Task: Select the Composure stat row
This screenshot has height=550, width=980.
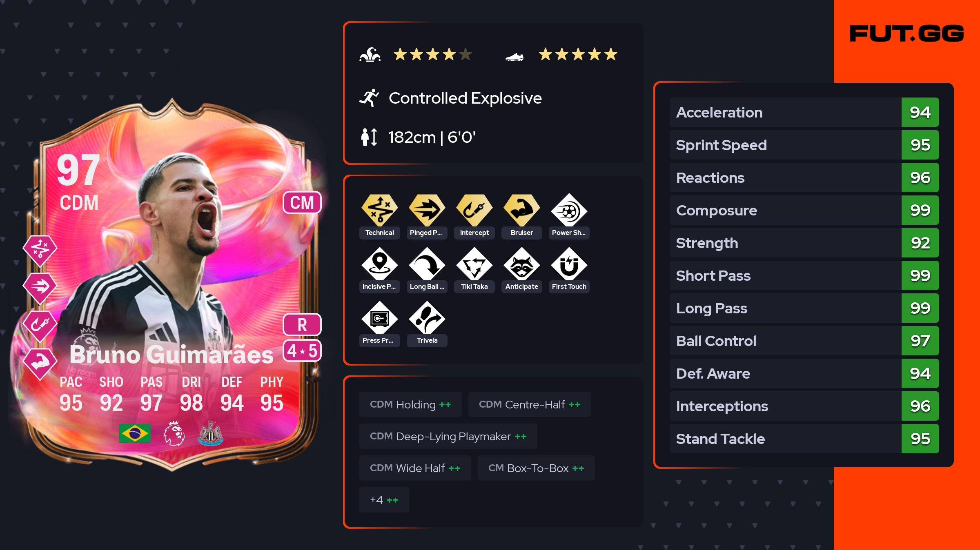Action: (x=804, y=210)
